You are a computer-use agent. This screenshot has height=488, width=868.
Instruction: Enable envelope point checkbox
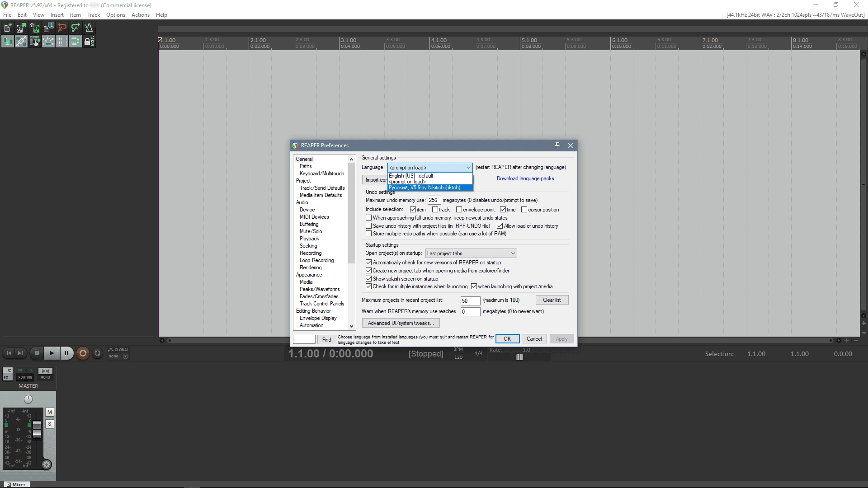pos(459,210)
